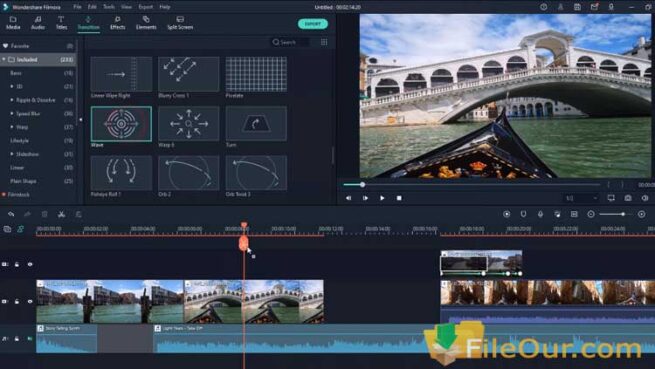The width and height of the screenshot is (655, 369).
Task: Add a marker with shield icon
Action: coord(523,214)
